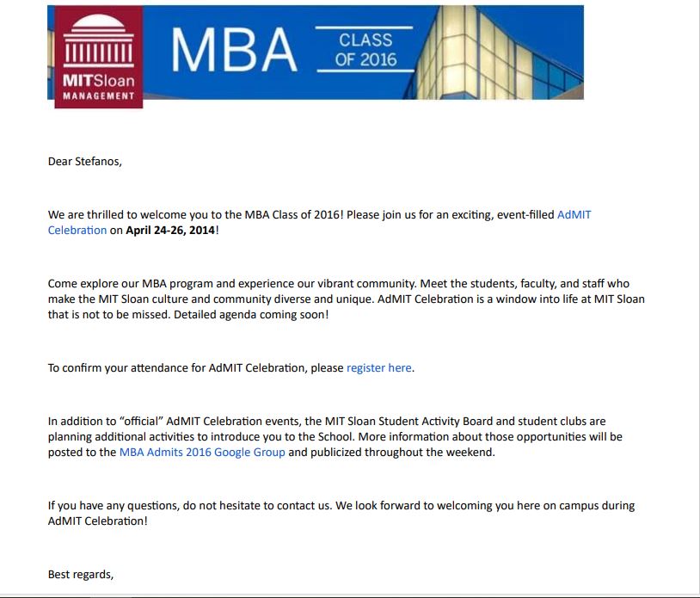This screenshot has height=598, width=700.
Task: Click the large MBA banner title
Action: pyautogui.click(x=234, y=52)
